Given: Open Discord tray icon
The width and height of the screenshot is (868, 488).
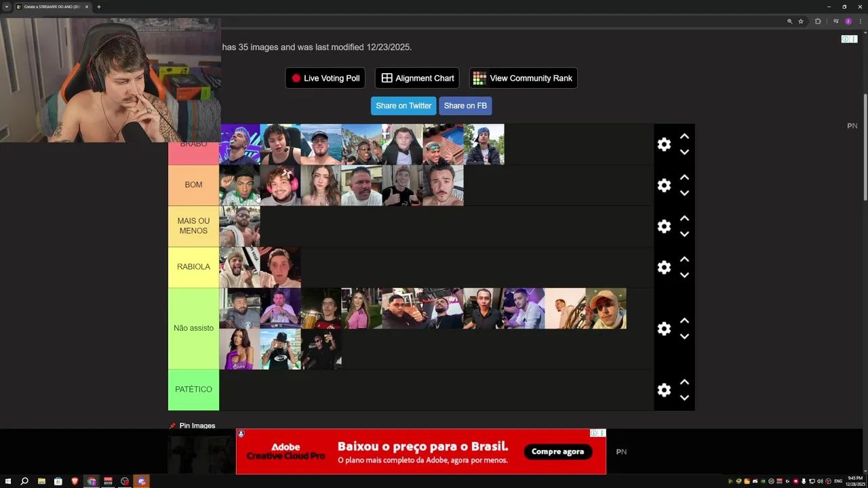Looking at the screenshot, I should 755,481.
